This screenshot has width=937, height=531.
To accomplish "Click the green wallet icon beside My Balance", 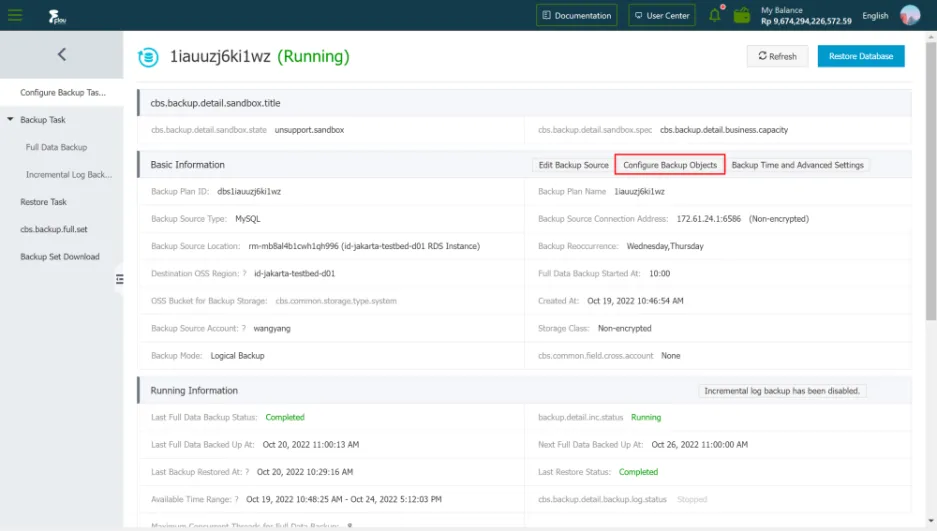I will pyautogui.click(x=742, y=15).
